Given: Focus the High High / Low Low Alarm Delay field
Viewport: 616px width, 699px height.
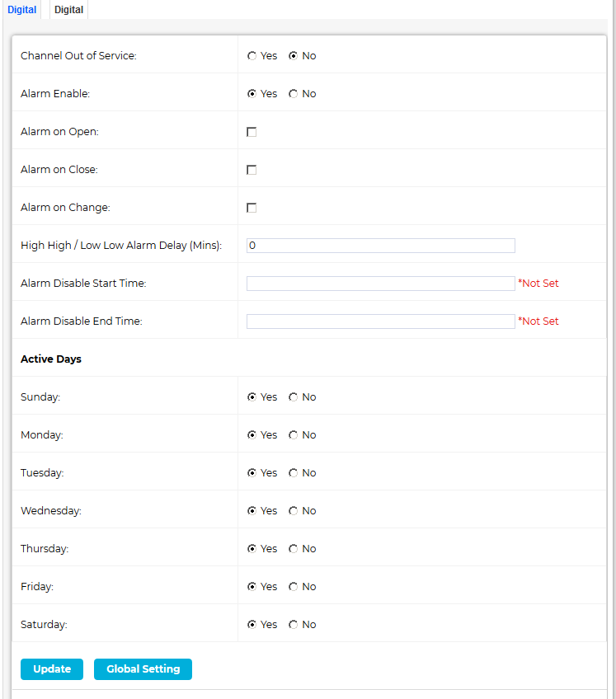Looking at the screenshot, I should 381,246.
